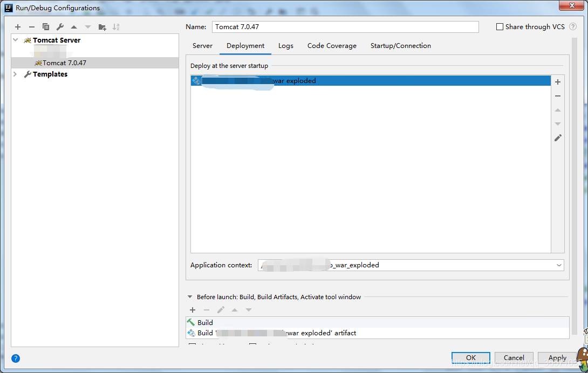588x373 pixels.
Task: Focus the Name field containing Tomcat 7.0.47
Action: pyautogui.click(x=345, y=26)
